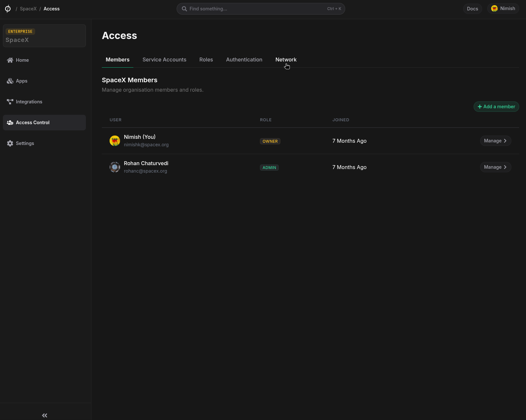Screen dimensions: 526x420
Task: Open the Network tab
Action: tap(286, 60)
